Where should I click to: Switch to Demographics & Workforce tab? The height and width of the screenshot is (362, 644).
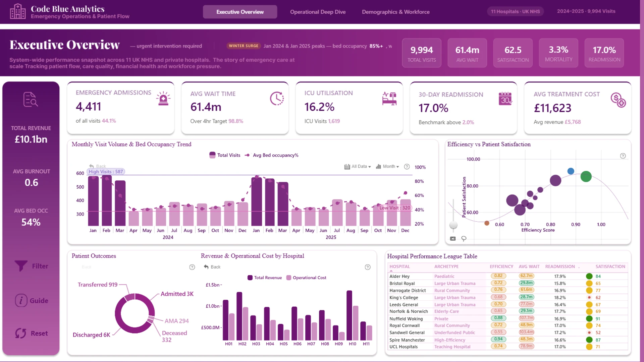(x=395, y=12)
